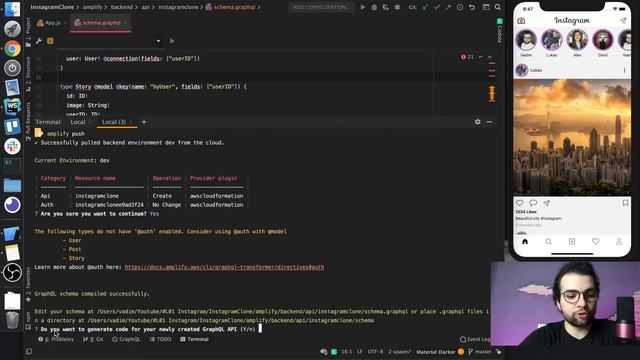Click the green execute query play icon
Screen dimensions: 640x360
coord(172,41)
